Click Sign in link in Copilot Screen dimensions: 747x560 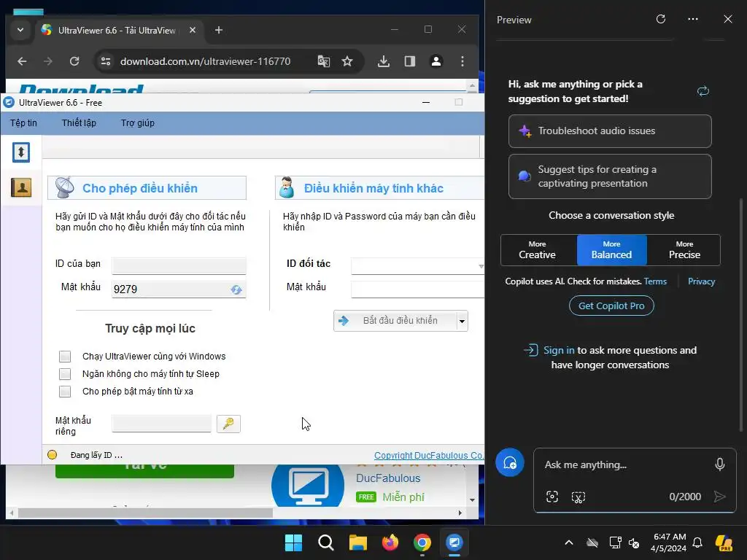[x=559, y=350]
